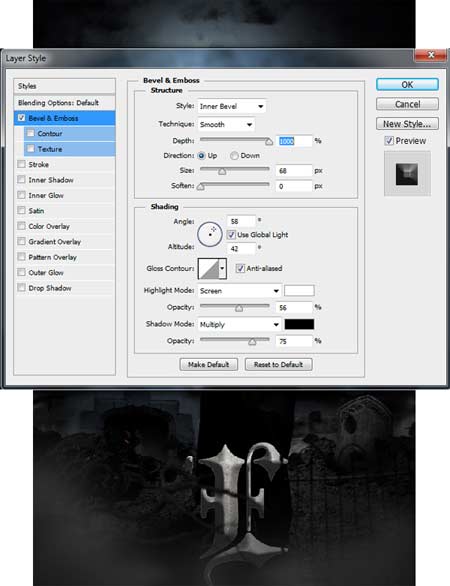Click the New Style... button

point(407,124)
